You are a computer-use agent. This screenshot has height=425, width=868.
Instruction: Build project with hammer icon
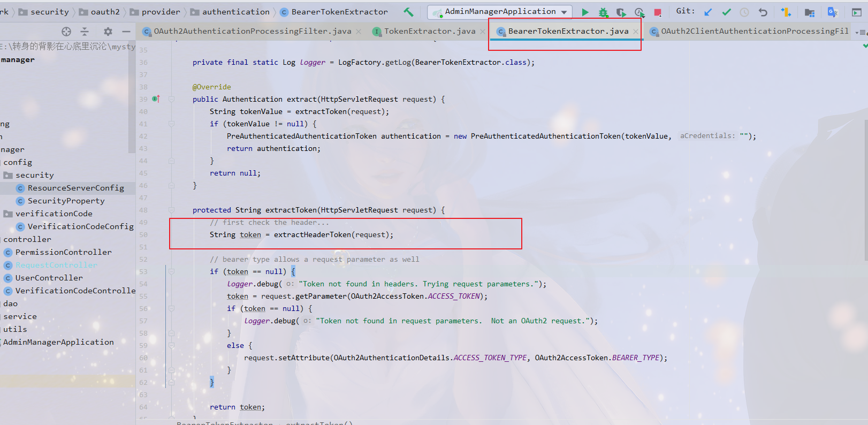[x=409, y=12]
